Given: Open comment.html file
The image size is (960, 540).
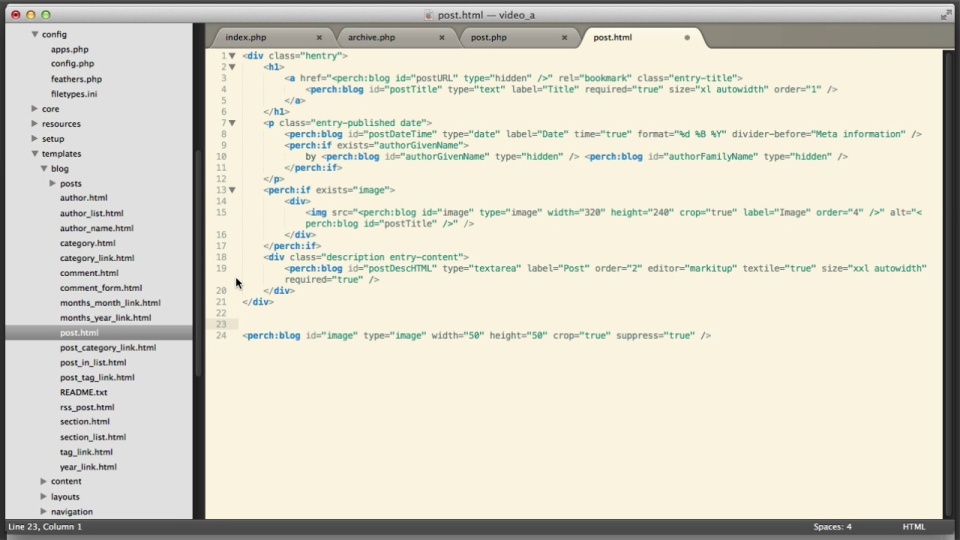Looking at the screenshot, I should [89, 273].
